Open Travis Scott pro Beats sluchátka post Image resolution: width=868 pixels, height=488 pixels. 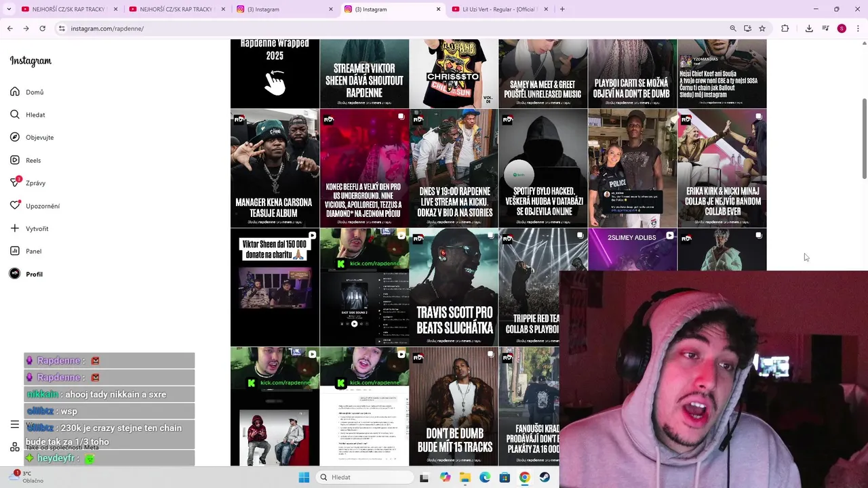click(x=454, y=287)
